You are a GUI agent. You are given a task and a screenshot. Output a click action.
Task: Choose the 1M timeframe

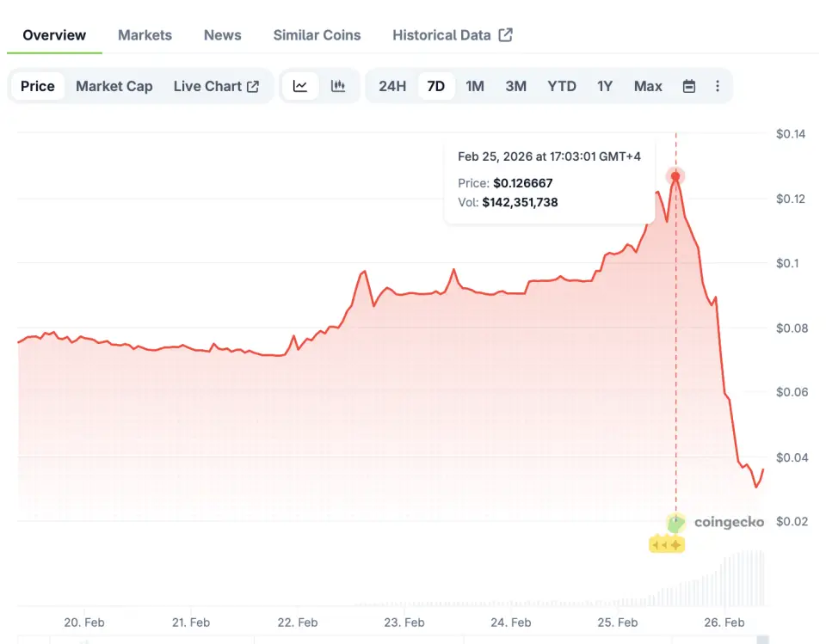click(475, 86)
